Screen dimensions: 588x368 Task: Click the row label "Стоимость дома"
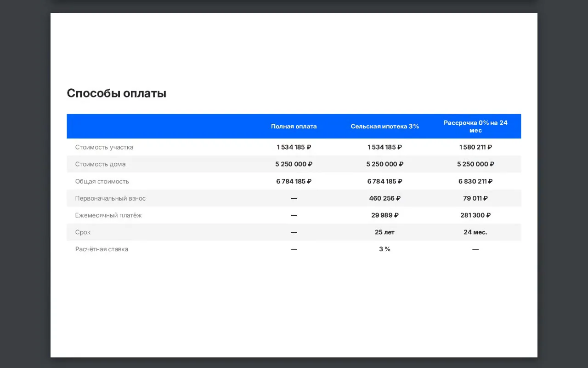coord(100,164)
